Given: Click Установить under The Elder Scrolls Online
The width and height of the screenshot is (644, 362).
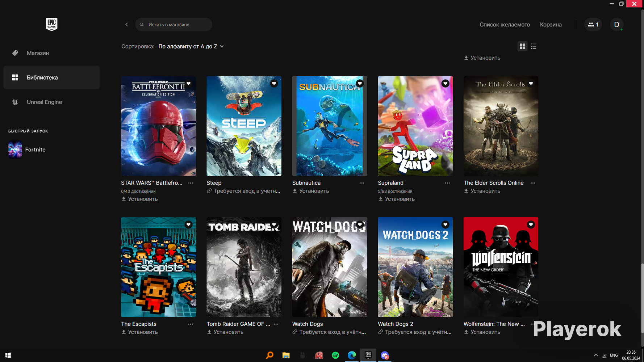Looking at the screenshot, I should pos(482,191).
